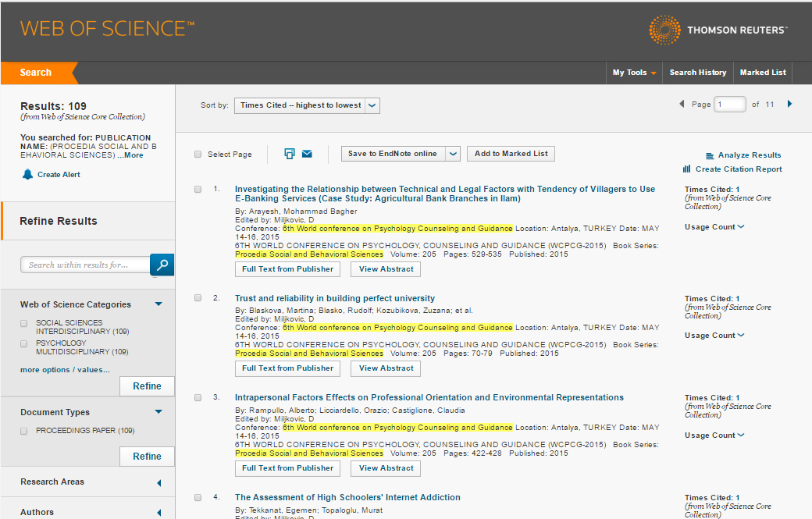Tick Psychology Multidisciplinary category checkbox
Screen dimensions: 812x519
tap(24, 343)
